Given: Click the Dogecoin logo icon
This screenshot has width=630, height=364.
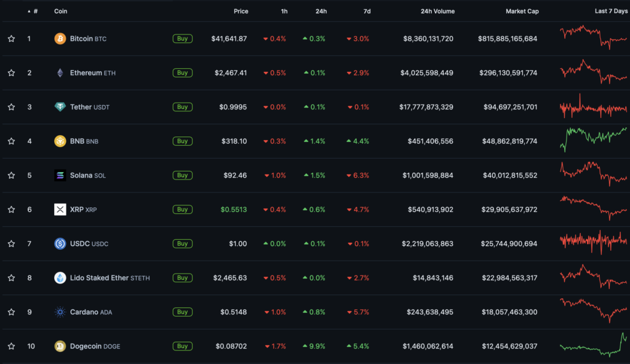Looking at the screenshot, I should [60, 346].
